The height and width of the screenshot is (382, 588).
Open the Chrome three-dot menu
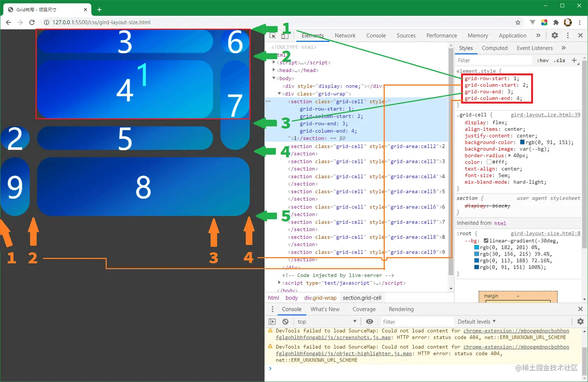(580, 22)
